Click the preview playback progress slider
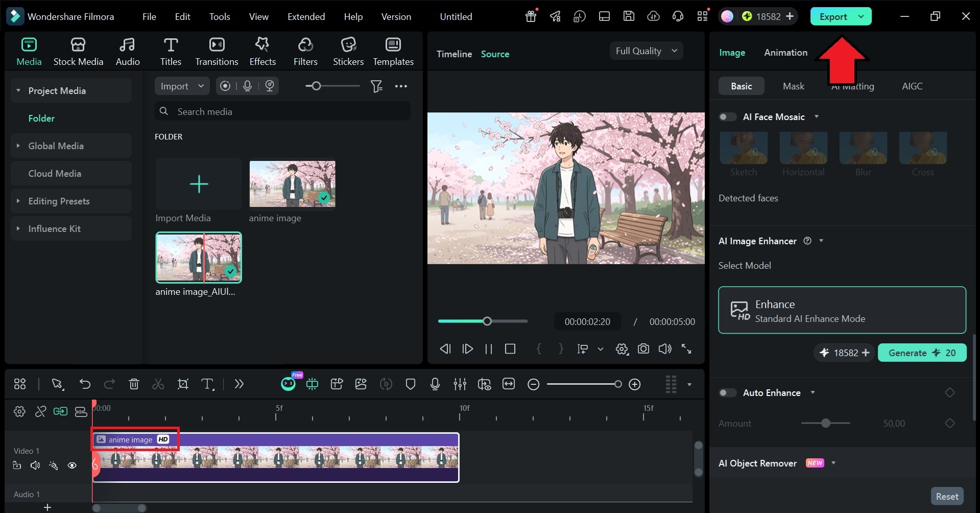 click(x=483, y=321)
